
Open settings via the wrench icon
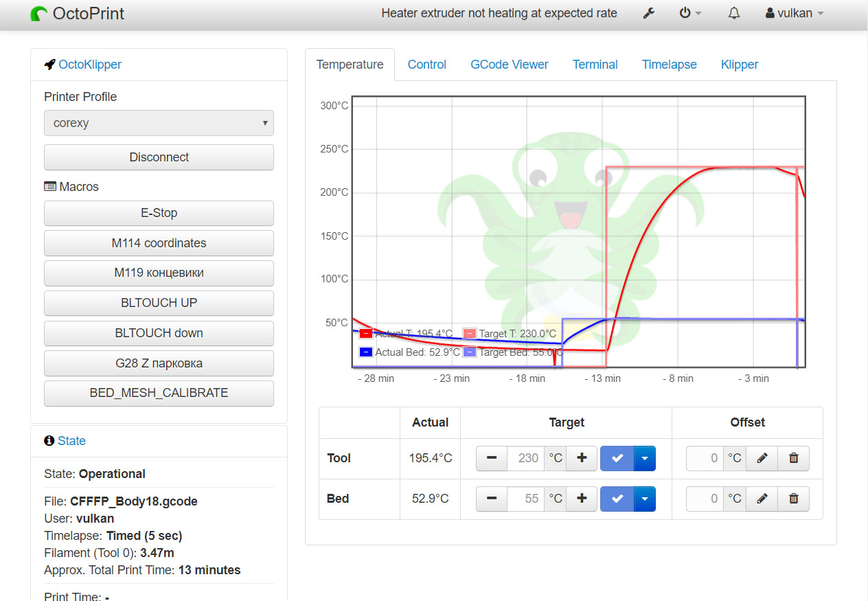(648, 13)
